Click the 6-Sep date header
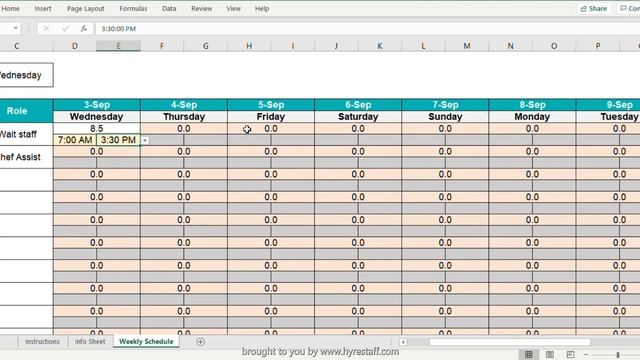Viewport: 640px width, 360px height. click(358, 105)
